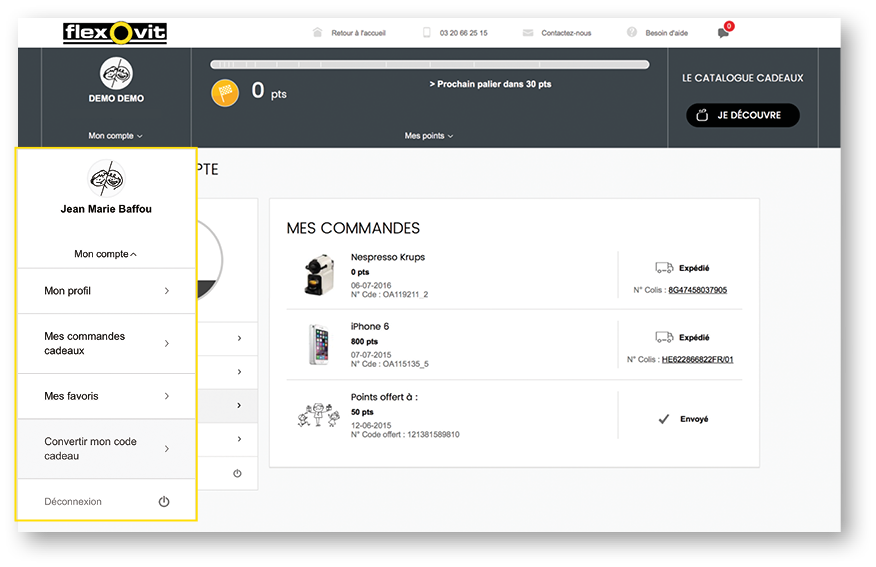Click the help question mark icon
The height and width of the screenshot is (567, 876).
tap(632, 32)
